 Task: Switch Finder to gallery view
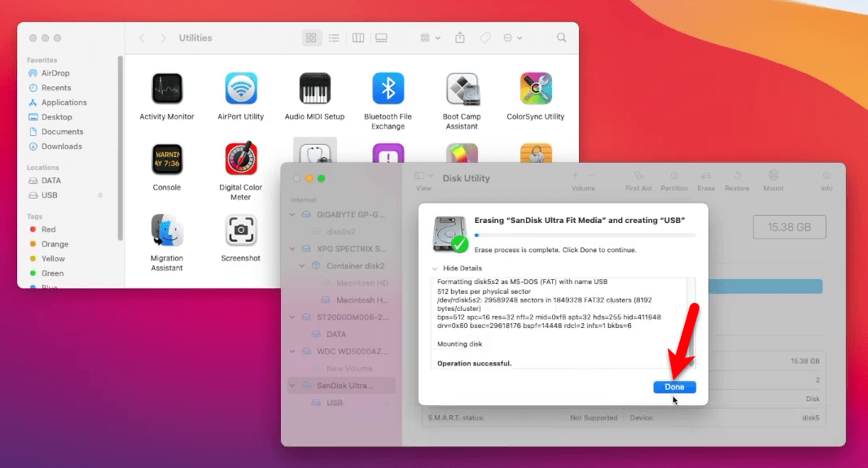pyautogui.click(x=381, y=37)
